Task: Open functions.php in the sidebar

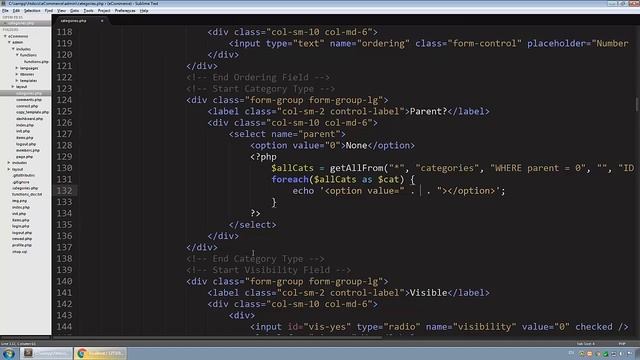Action: coord(36,62)
